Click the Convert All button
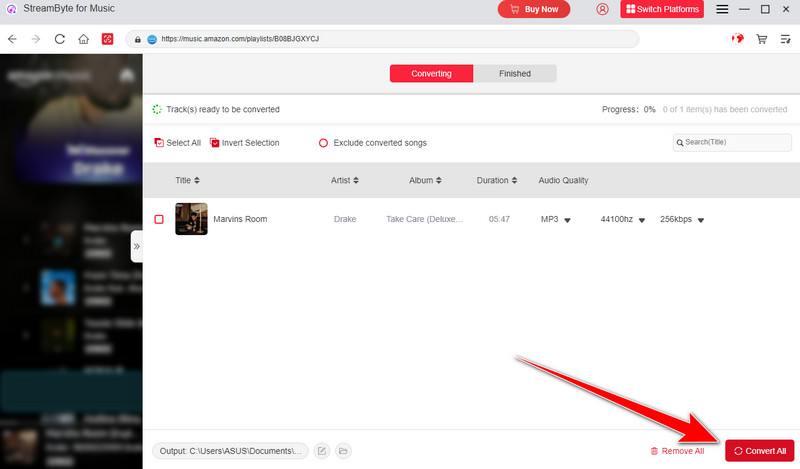 (x=760, y=451)
